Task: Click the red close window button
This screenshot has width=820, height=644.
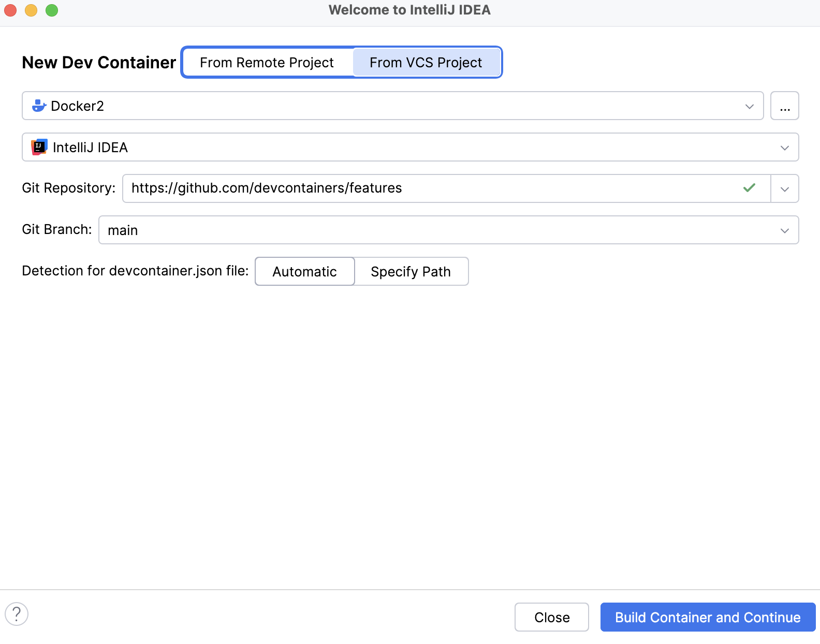Action: coord(10,10)
